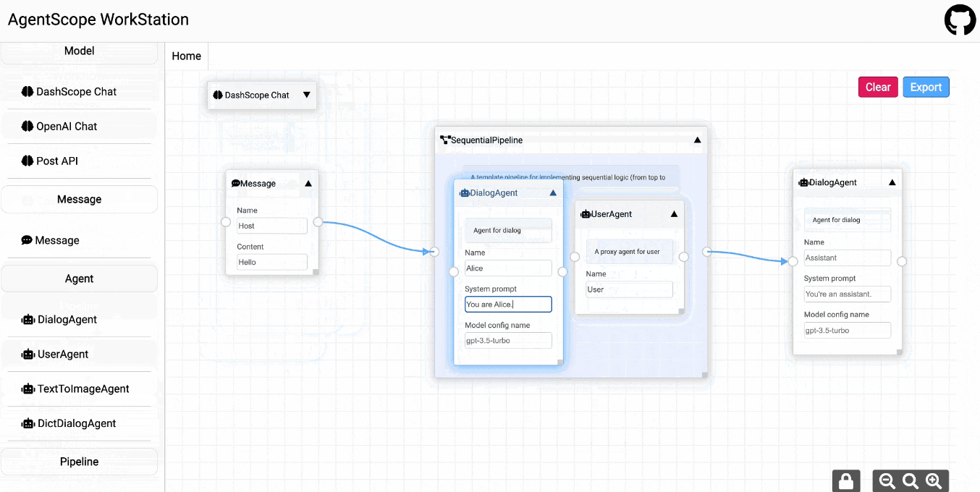Edit the Message node Name field containing Host
980x492 pixels.
click(x=272, y=226)
